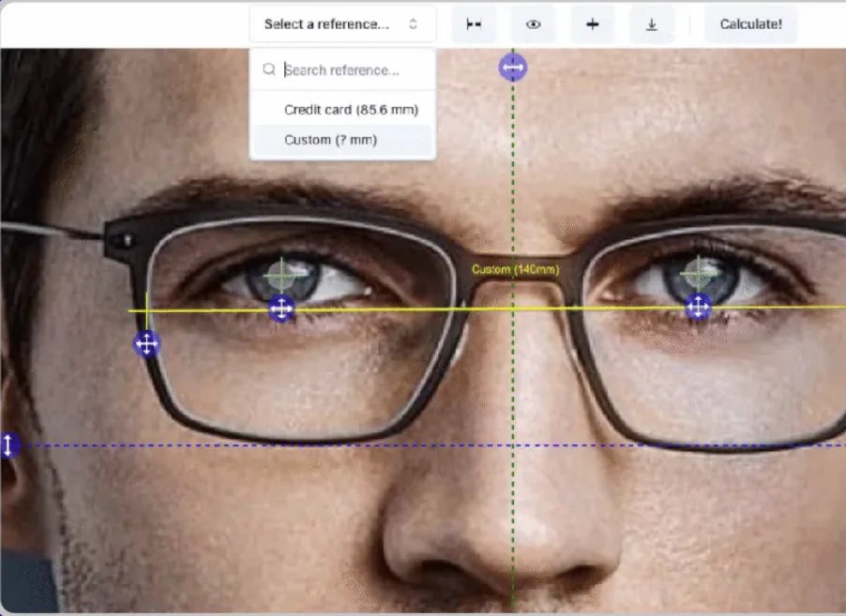846x616 pixels.
Task: Click the download icon in toolbar
Action: (x=652, y=24)
